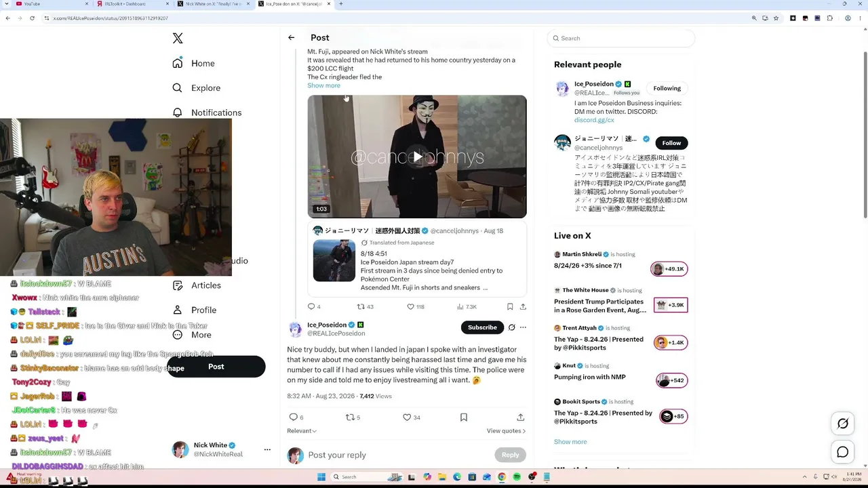868x488 pixels.
Task: Expand truncated post with Show more
Action: coord(323,85)
